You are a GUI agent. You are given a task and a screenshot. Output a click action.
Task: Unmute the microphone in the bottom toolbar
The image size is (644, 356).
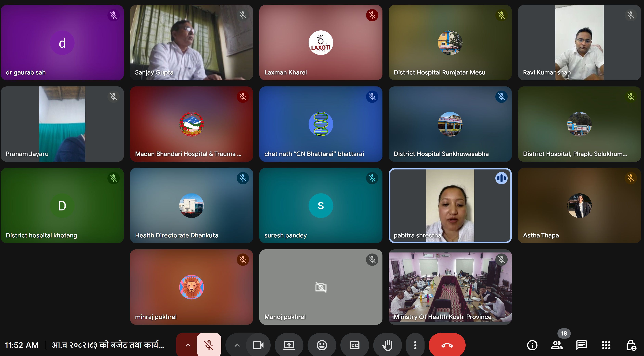209,345
